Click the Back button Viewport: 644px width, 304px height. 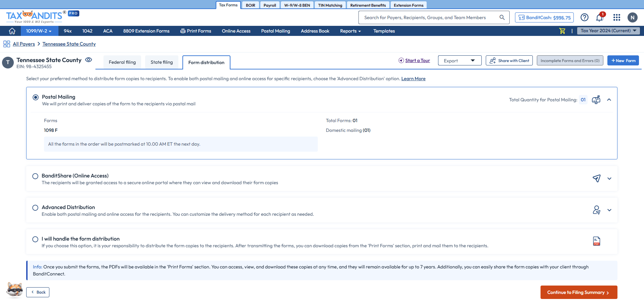click(x=38, y=292)
